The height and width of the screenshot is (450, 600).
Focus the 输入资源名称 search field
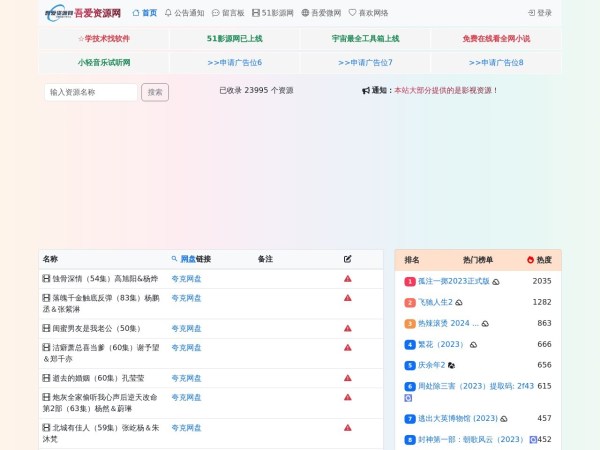[91, 92]
